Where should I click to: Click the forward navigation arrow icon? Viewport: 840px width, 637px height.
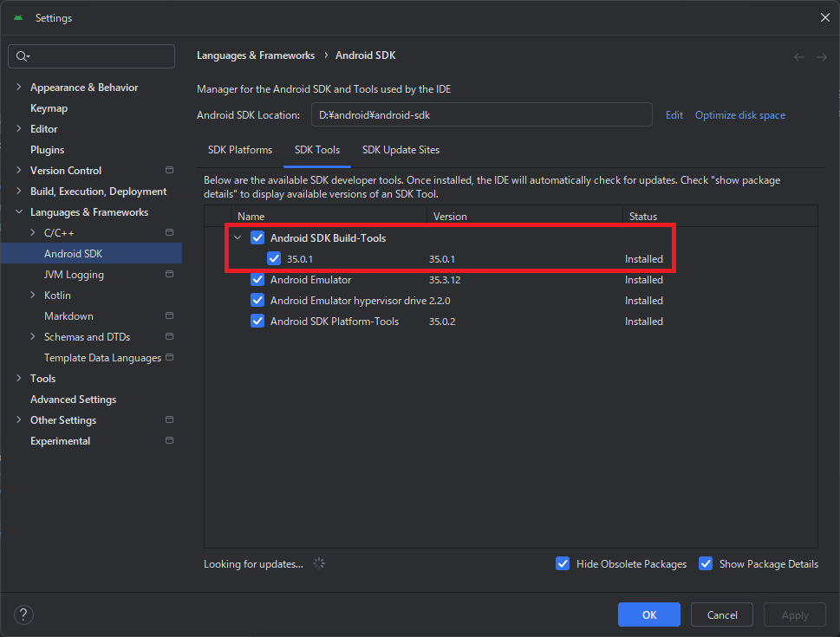[x=821, y=57]
